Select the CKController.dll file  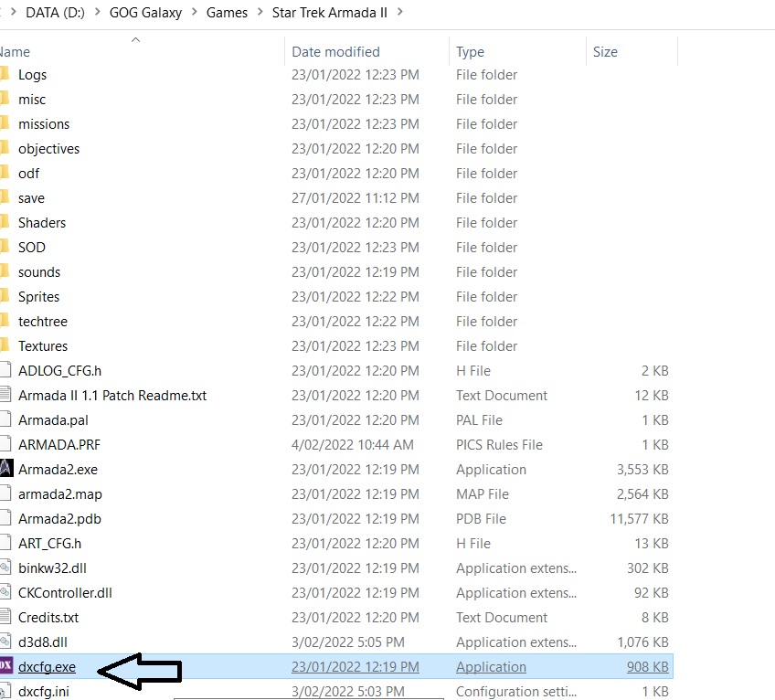[x=65, y=593]
